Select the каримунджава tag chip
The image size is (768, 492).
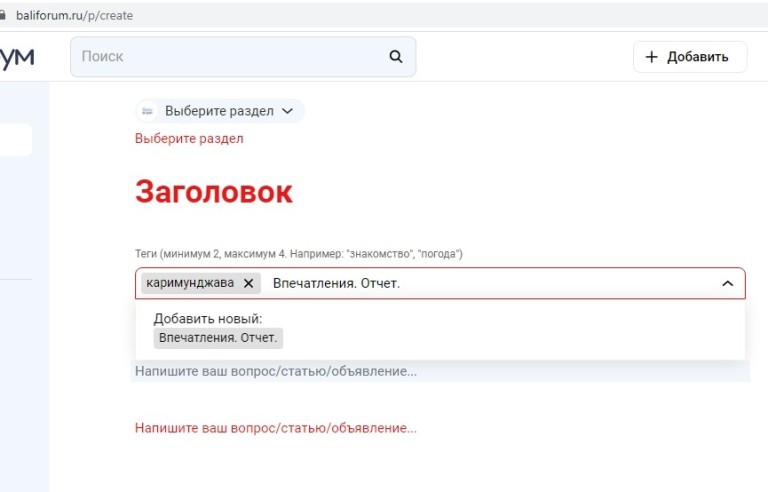pos(190,283)
